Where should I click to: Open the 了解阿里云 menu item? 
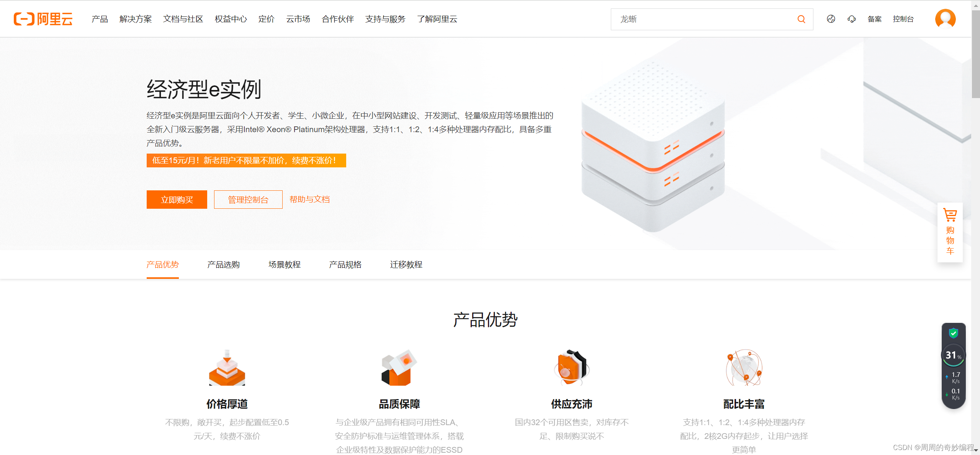pyautogui.click(x=437, y=19)
